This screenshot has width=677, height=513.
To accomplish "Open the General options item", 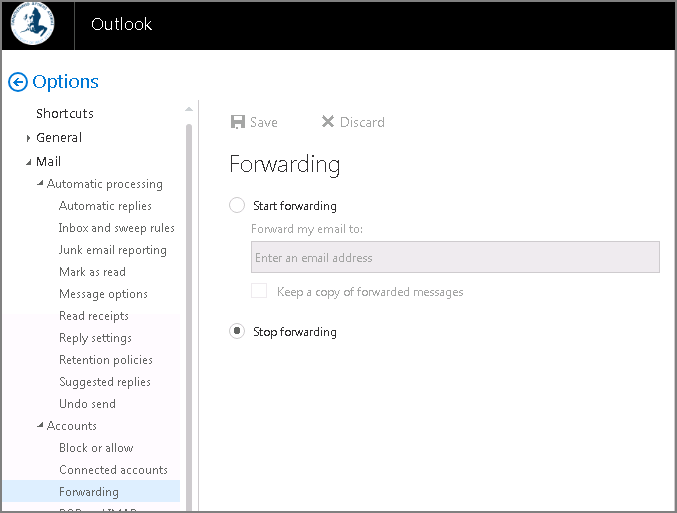I will pyautogui.click(x=59, y=138).
